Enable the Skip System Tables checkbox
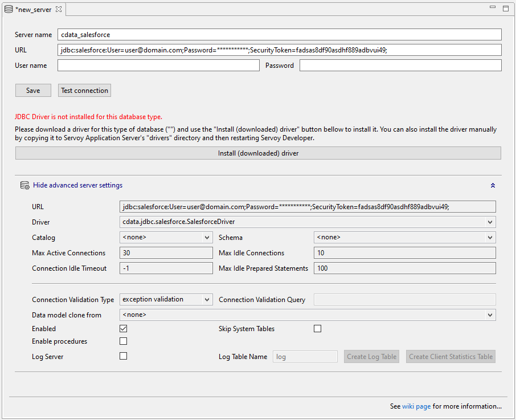 tap(317, 329)
